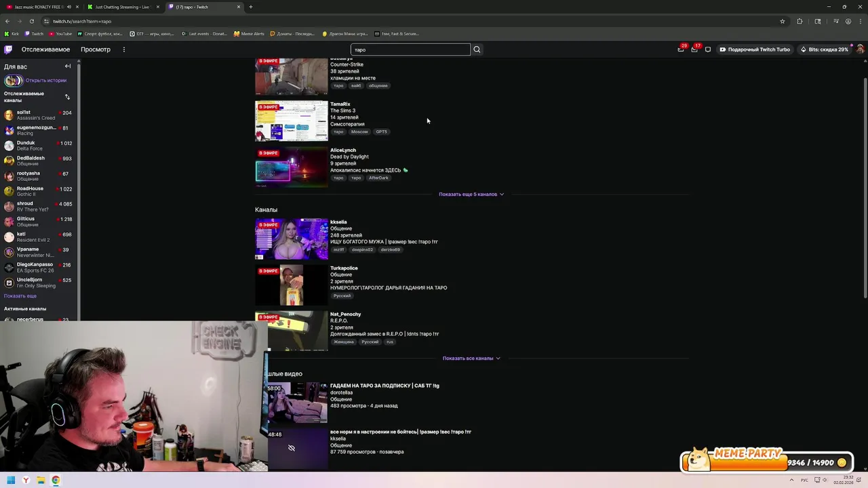Switch to Just Chatting Streaming tab
The width and height of the screenshot is (868, 488).
point(123,7)
